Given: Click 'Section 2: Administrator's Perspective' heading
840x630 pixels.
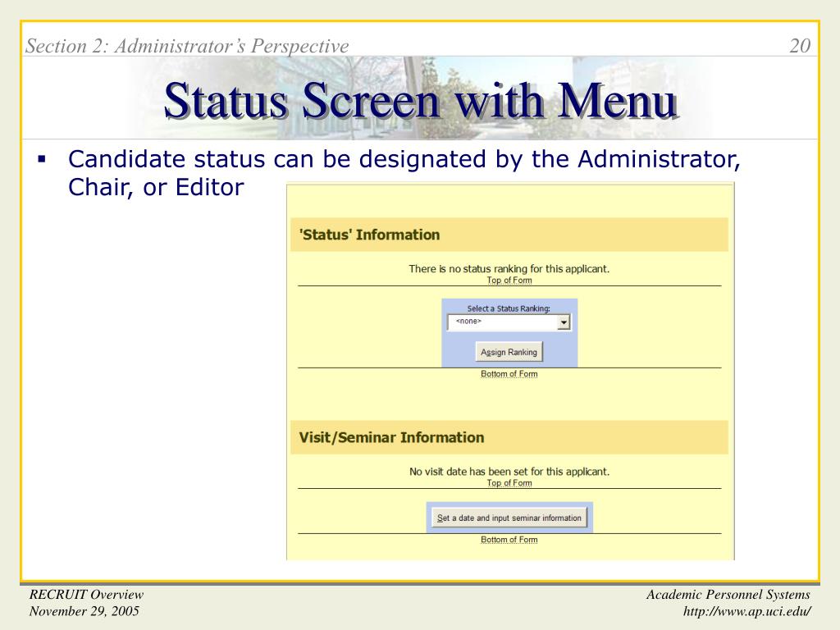Looking at the screenshot, I should pos(187,46).
